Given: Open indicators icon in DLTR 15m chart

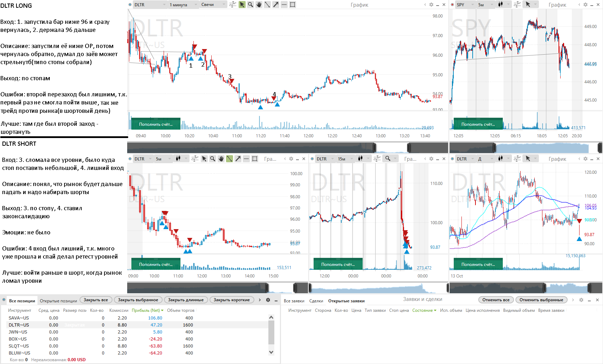Looking at the screenshot, I should point(377,159).
